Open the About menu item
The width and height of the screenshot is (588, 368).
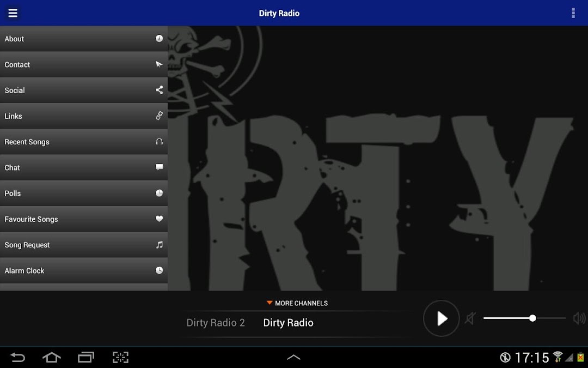[84, 39]
